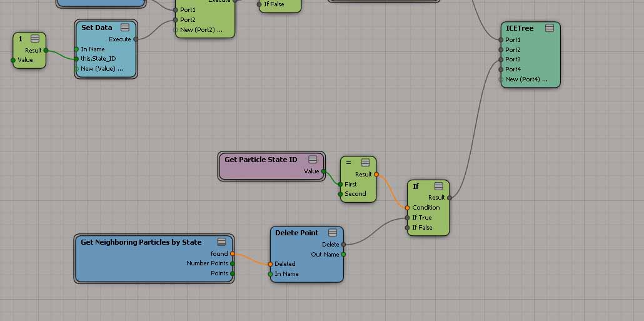Select the Port3 input on ICETree node
The width and height of the screenshot is (644, 321).
(501, 59)
